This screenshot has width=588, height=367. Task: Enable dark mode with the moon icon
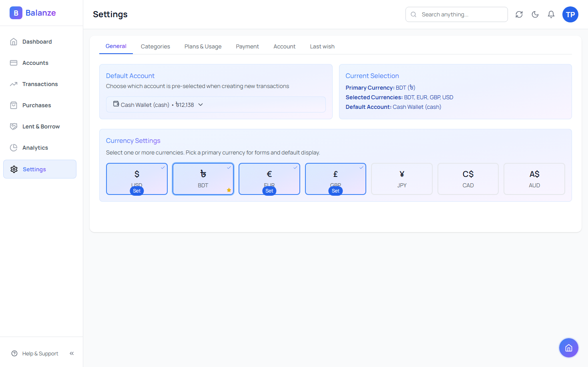coord(535,14)
